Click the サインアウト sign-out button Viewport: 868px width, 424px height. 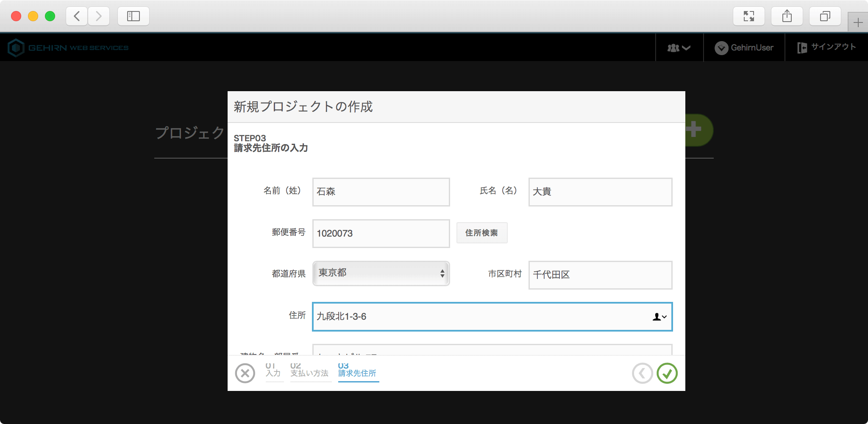(826, 47)
